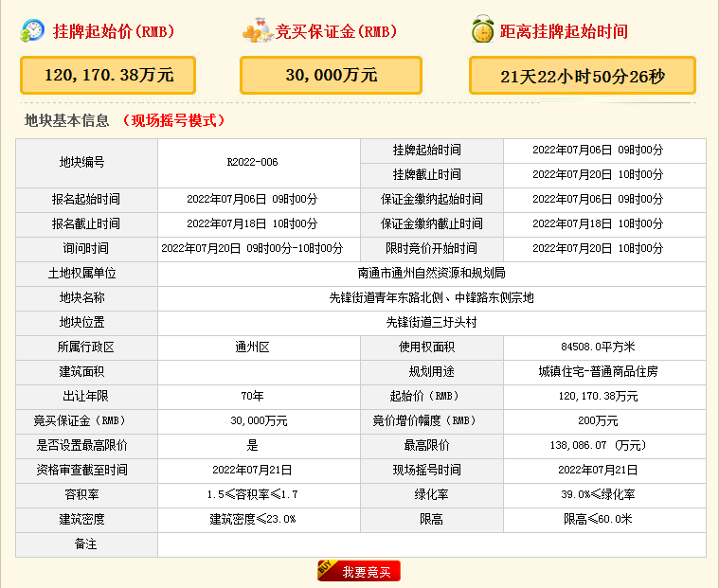The width and height of the screenshot is (719, 588).
Task: Click the 最高限价 label cell
Action: (x=432, y=446)
